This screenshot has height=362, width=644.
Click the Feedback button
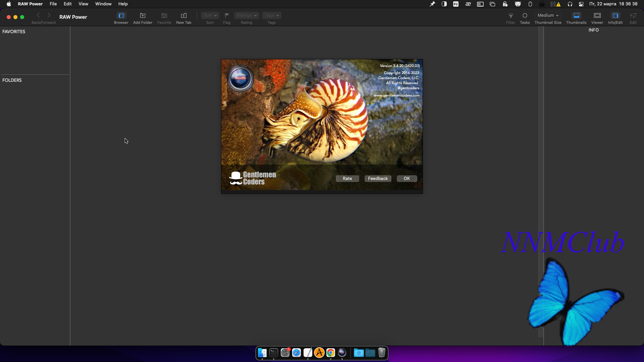click(378, 179)
